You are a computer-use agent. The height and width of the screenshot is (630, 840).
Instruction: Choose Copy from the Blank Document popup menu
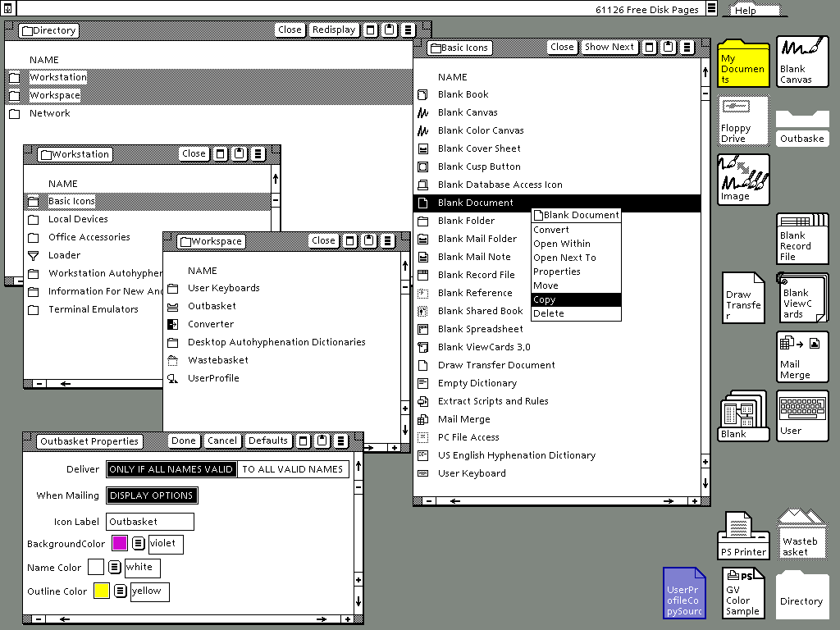tap(576, 299)
